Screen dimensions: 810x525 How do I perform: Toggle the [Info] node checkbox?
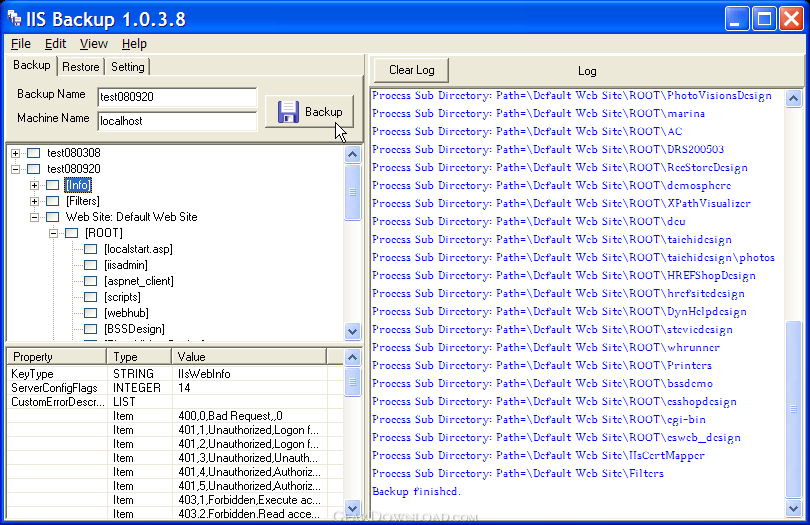pyautogui.click(x=53, y=185)
